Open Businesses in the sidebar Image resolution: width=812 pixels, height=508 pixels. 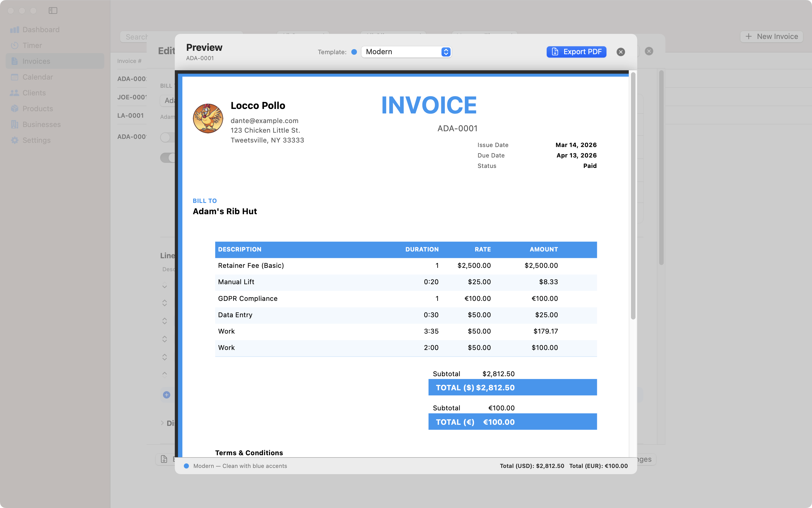tap(55, 124)
